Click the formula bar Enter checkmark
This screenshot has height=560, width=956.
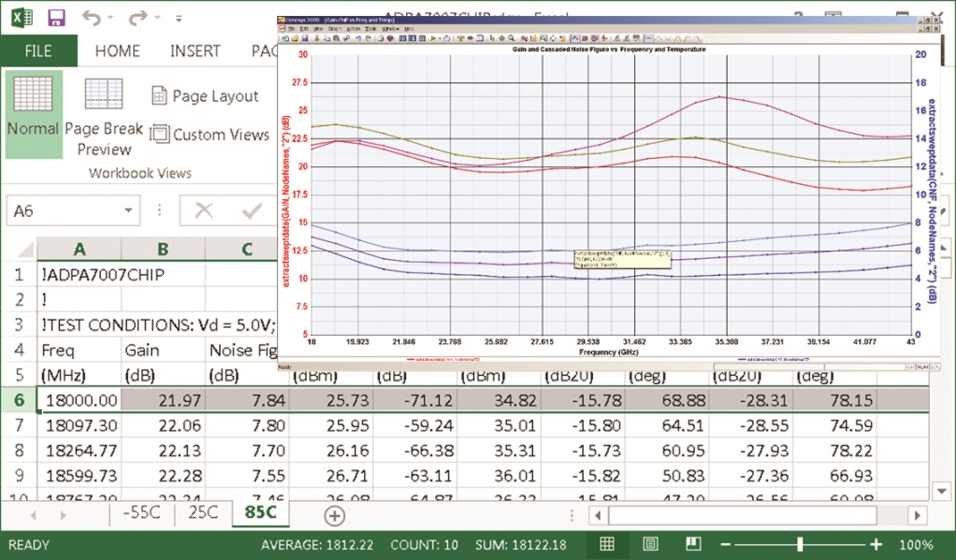[251, 211]
